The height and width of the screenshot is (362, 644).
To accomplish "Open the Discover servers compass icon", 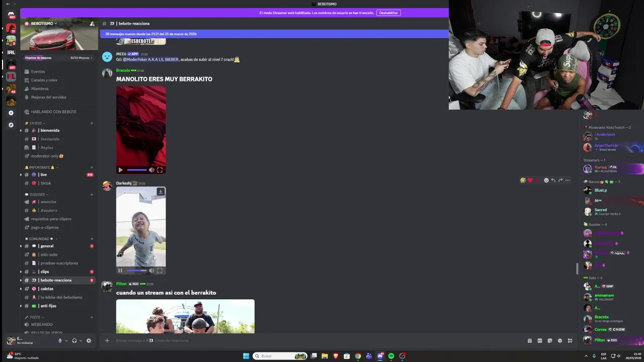I will 11,125.
